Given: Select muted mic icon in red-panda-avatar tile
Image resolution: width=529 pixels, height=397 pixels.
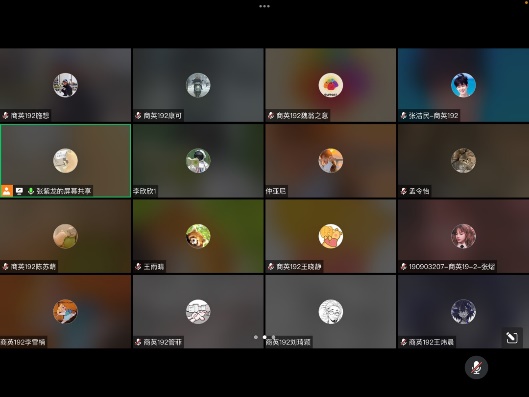Looking at the screenshot, I should click(x=138, y=267).
